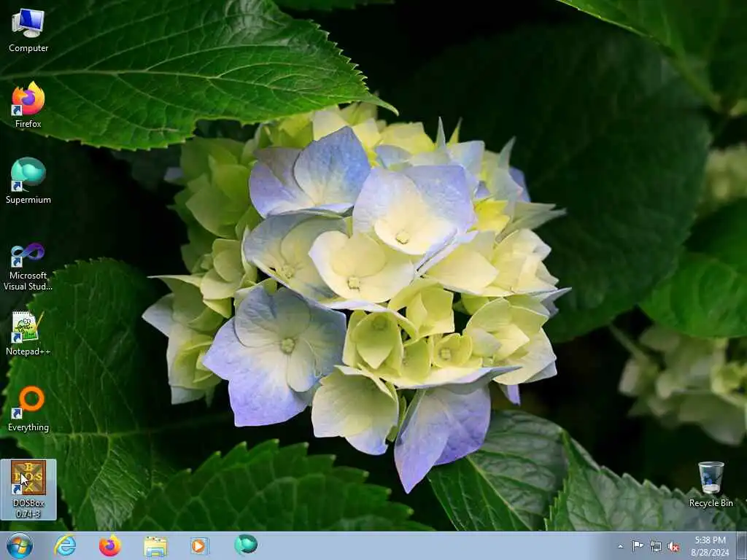Select the Everything search shortcut
The image size is (747, 560).
(28, 408)
